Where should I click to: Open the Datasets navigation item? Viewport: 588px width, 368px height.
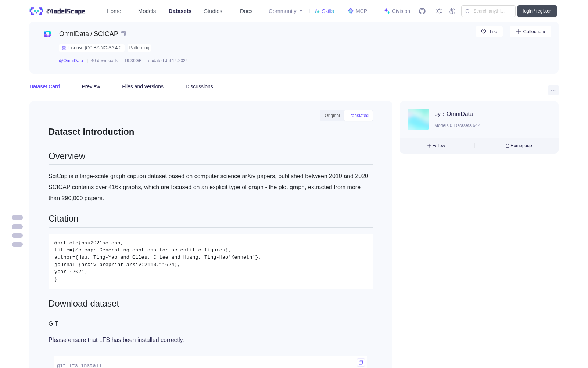pos(180,11)
